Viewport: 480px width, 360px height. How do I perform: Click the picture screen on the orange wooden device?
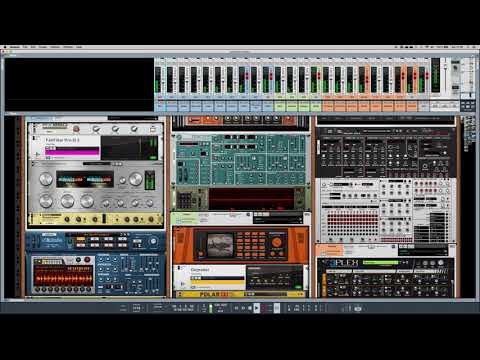click(219, 245)
